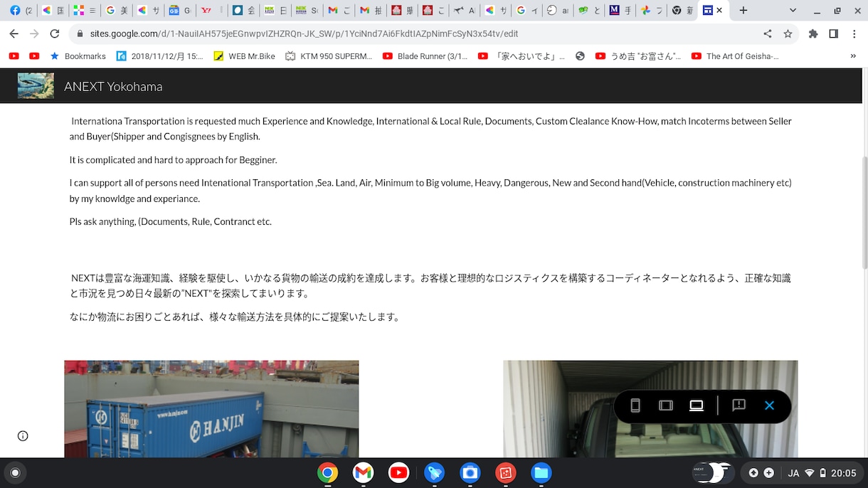Screen dimensions: 868x488
Task: Open the first YouTube bookmark icon
Action: click(14, 56)
